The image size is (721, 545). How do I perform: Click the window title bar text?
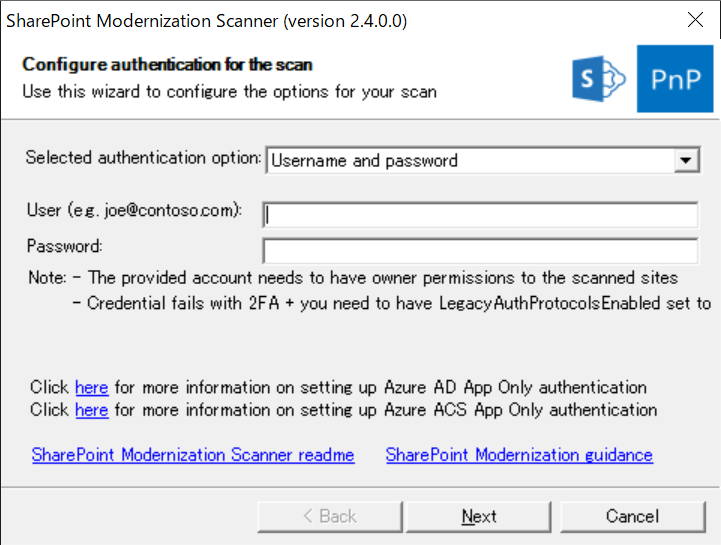click(207, 20)
